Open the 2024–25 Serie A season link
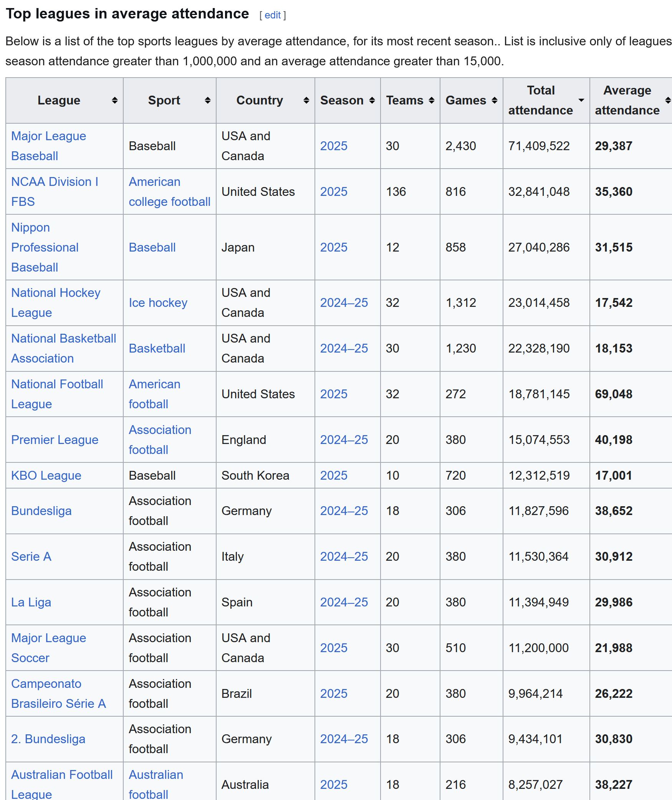The width and height of the screenshot is (672, 800). coord(344,557)
